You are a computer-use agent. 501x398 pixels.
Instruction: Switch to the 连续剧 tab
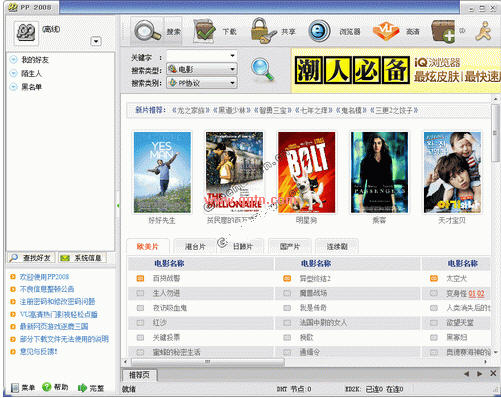[337, 247]
